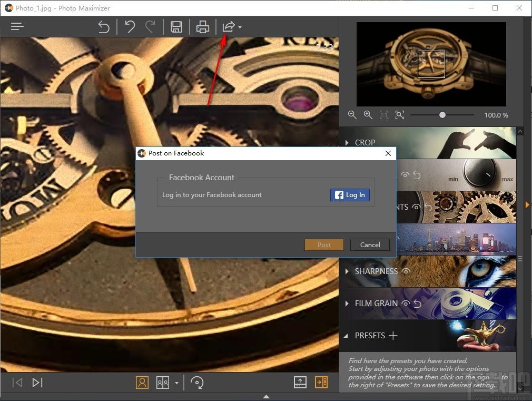Image resolution: width=532 pixels, height=401 pixels.
Task: Click the city skyline panel thumbnail
Action: pyautogui.click(x=456, y=239)
